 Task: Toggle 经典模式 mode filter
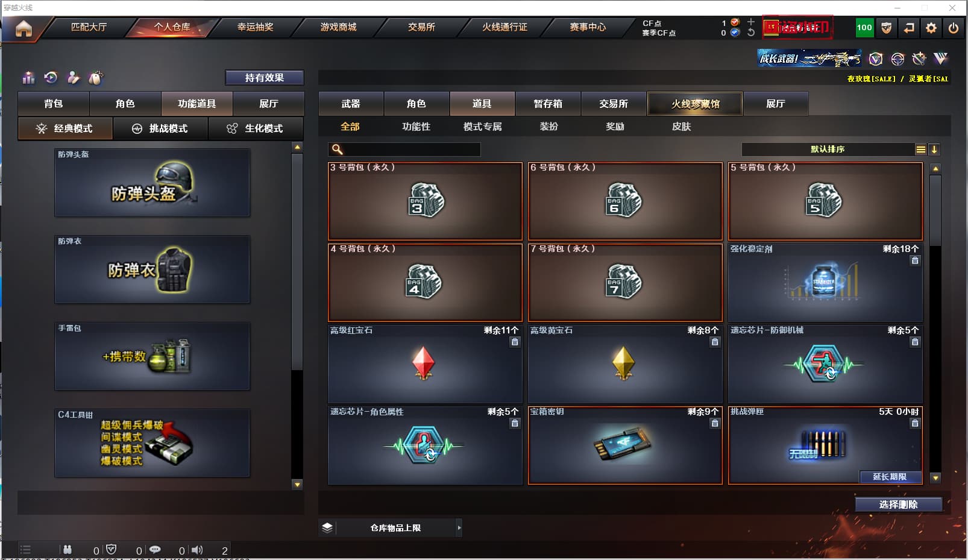pyautogui.click(x=65, y=128)
